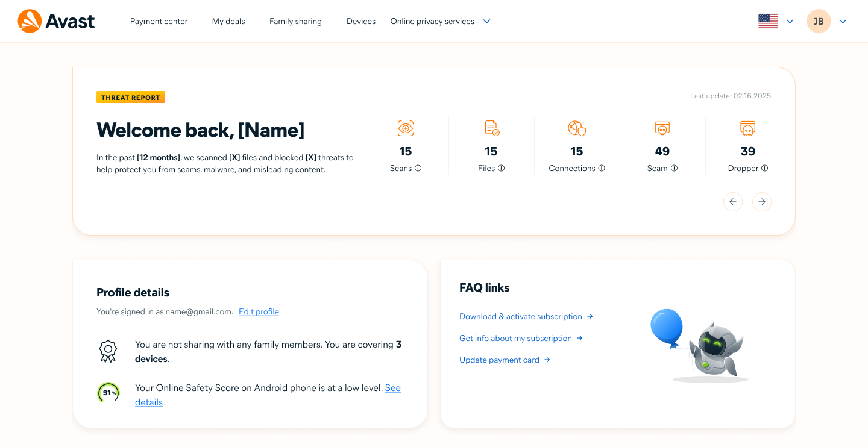Go to previous threat report stats
868x447 pixels.
[x=733, y=202]
